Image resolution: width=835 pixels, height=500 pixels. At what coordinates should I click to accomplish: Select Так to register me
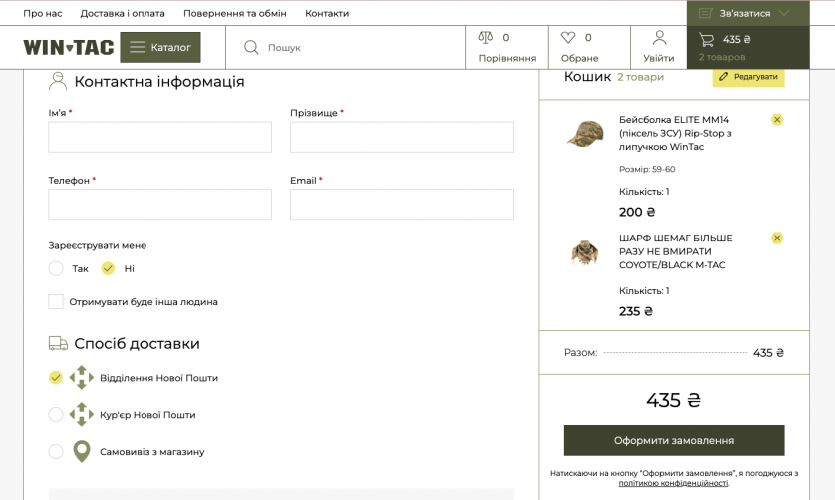point(56,268)
